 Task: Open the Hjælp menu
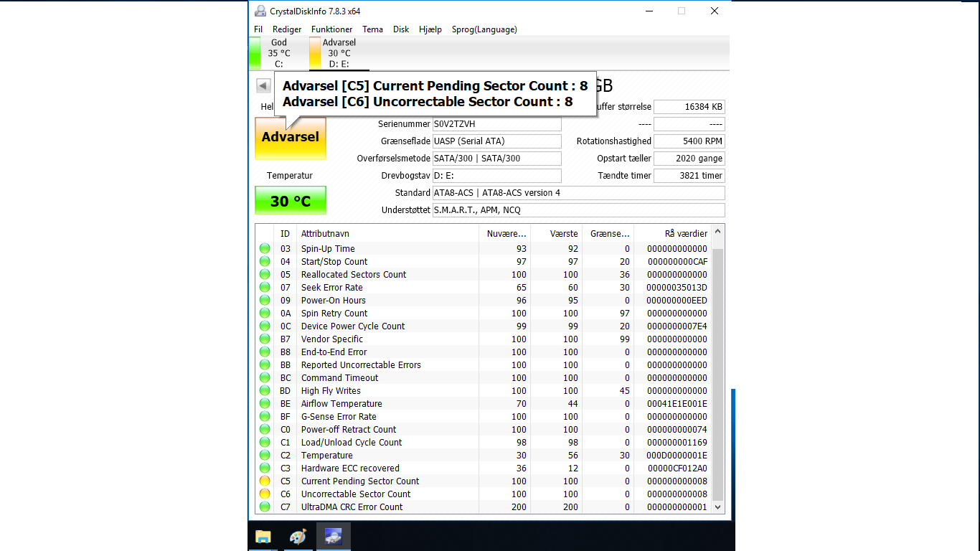430,29
